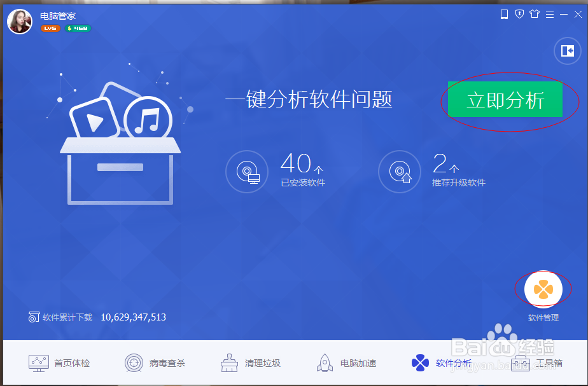Open the Lv5 level badge
Screen dimensions: 588x386
50,28
